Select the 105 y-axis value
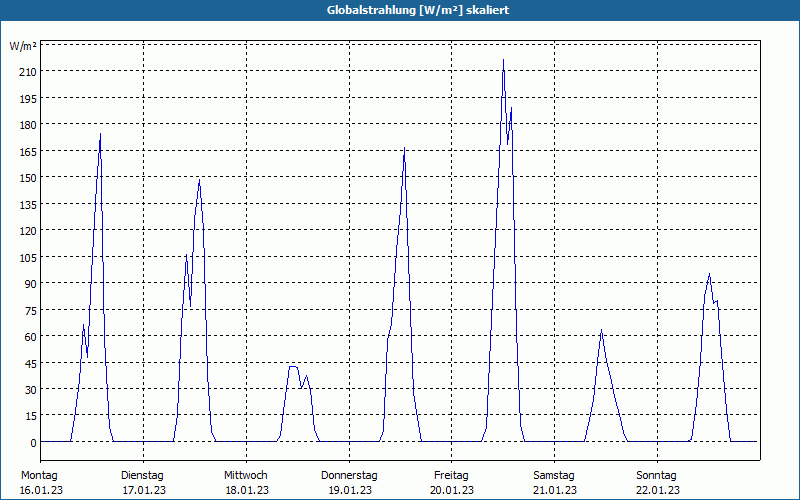The width and height of the screenshot is (800, 500). pyautogui.click(x=28, y=258)
